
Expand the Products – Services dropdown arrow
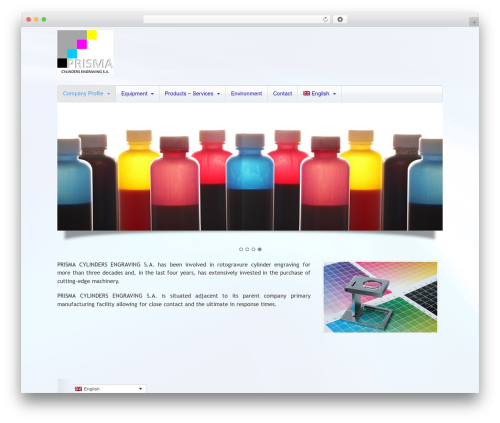pyautogui.click(x=218, y=94)
